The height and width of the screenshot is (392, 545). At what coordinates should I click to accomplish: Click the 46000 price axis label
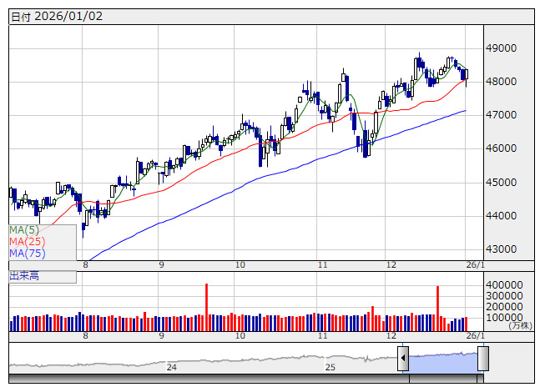(x=501, y=148)
